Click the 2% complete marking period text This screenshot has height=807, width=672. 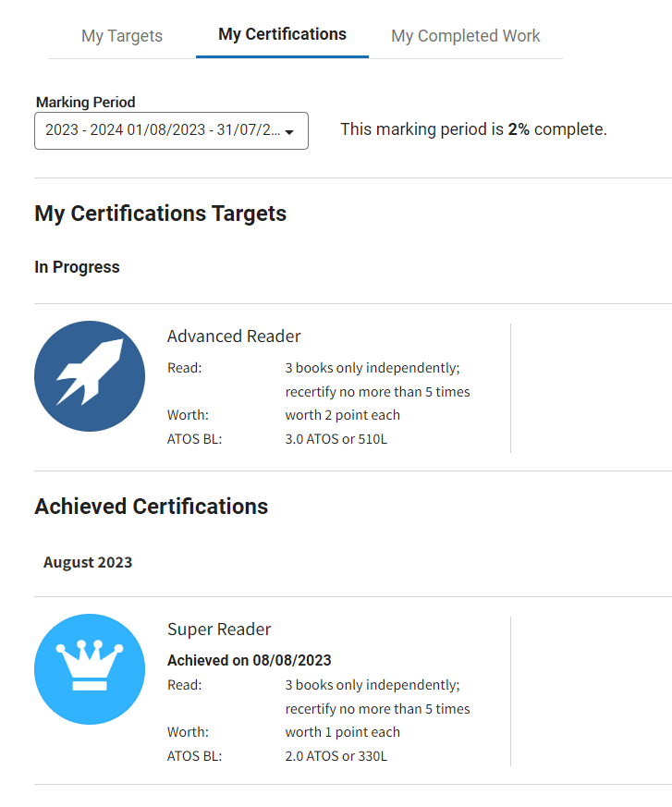point(473,129)
